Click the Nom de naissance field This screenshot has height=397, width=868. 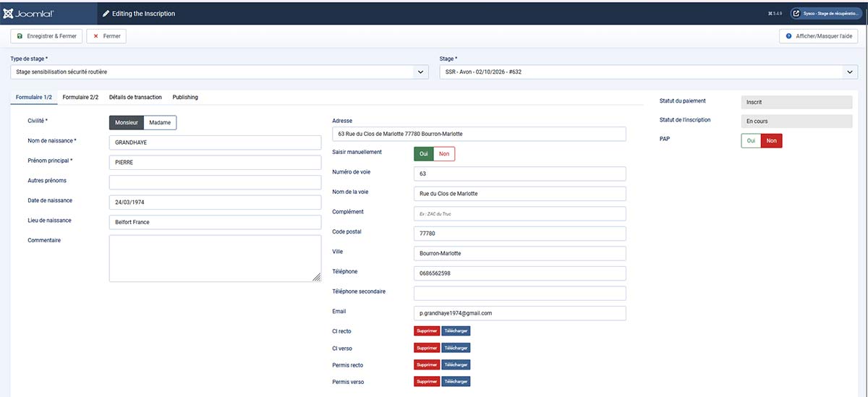tap(215, 142)
